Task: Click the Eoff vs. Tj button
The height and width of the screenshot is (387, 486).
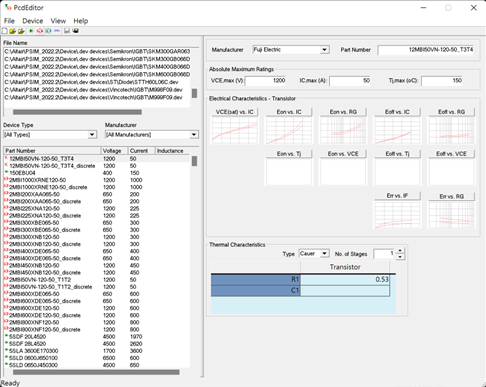Action: [x=397, y=154]
